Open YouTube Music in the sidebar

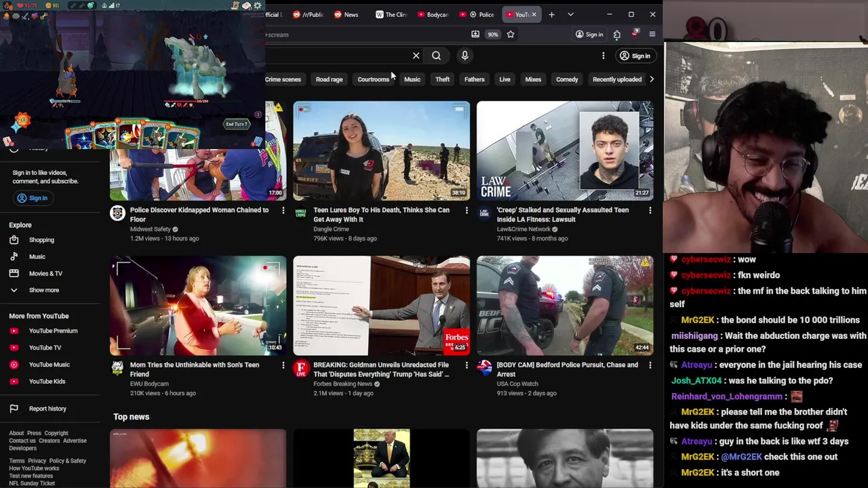click(50, 365)
